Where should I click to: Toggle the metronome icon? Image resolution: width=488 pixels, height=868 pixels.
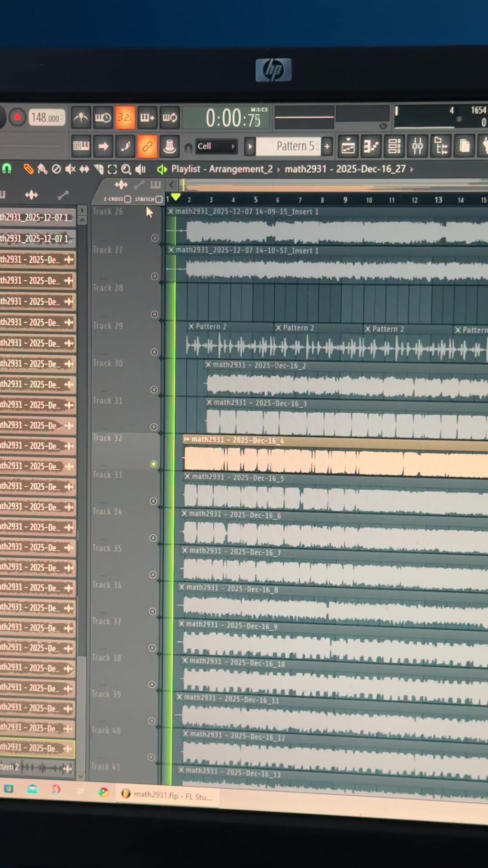point(81,118)
